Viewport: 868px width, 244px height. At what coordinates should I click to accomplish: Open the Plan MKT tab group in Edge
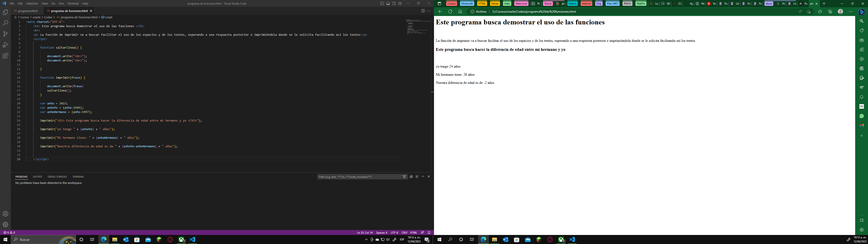(612, 4)
